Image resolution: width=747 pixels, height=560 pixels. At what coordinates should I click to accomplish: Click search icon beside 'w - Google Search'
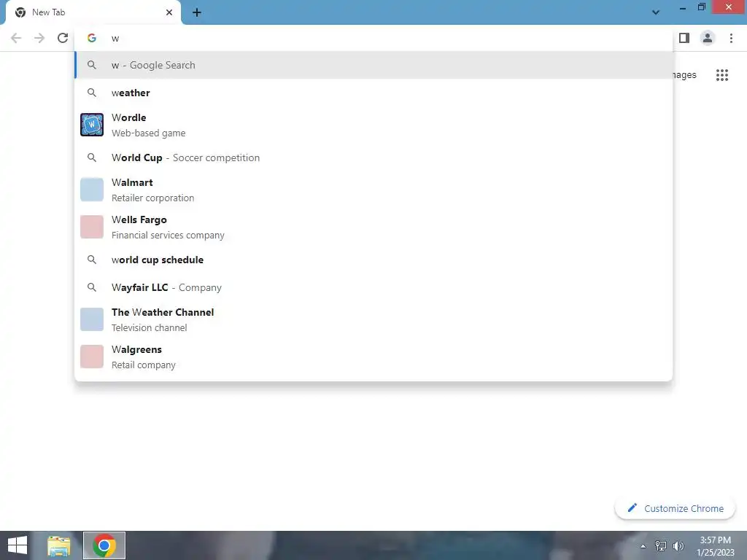92,65
